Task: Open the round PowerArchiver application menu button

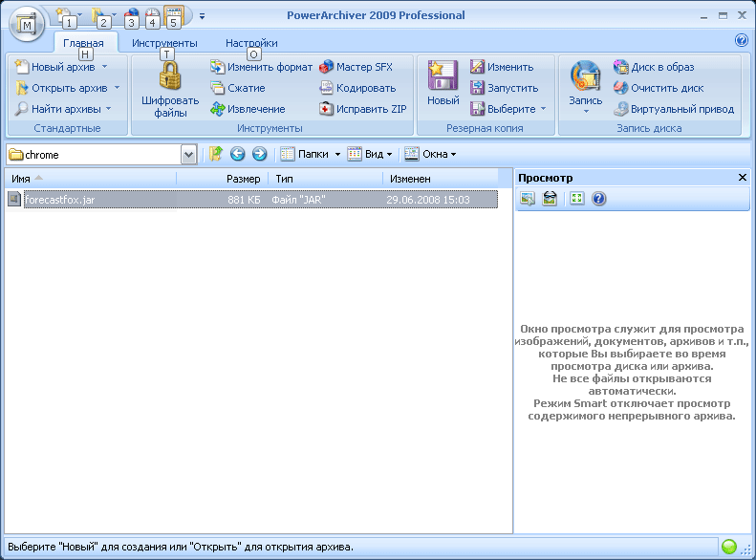Action: click(27, 24)
